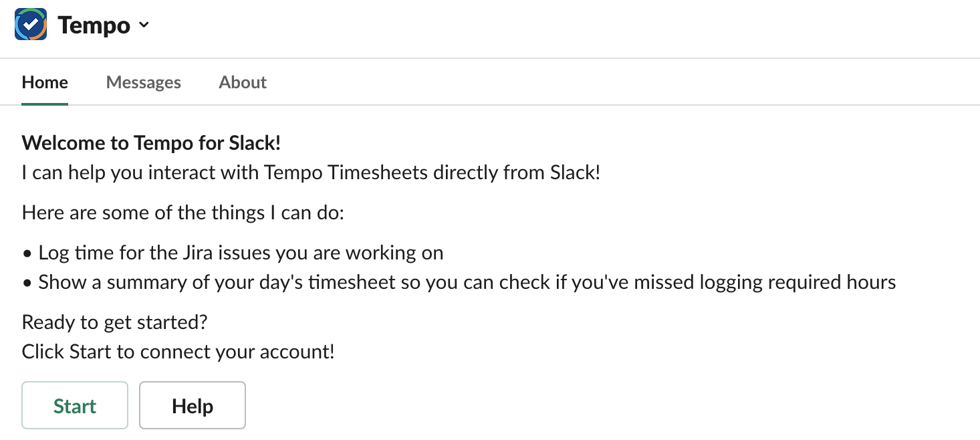Click the "Ready to get started?" text

coord(115,322)
